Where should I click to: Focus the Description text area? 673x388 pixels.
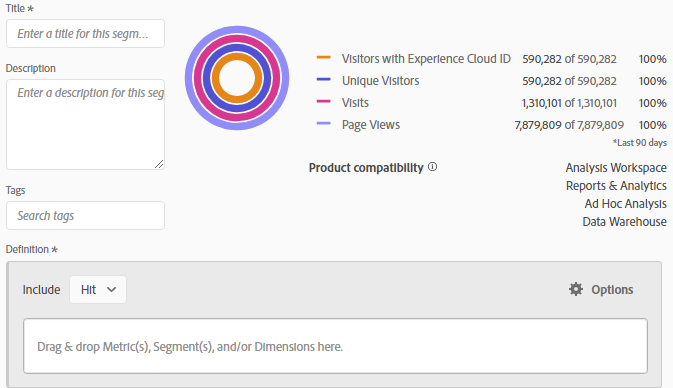(x=85, y=124)
